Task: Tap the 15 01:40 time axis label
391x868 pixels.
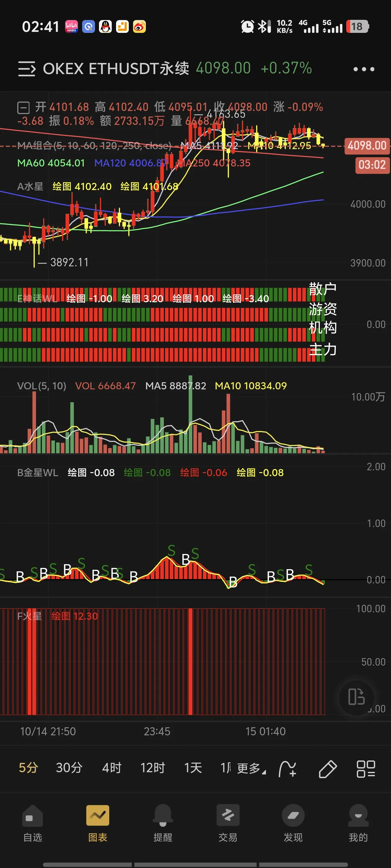Action: click(266, 731)
